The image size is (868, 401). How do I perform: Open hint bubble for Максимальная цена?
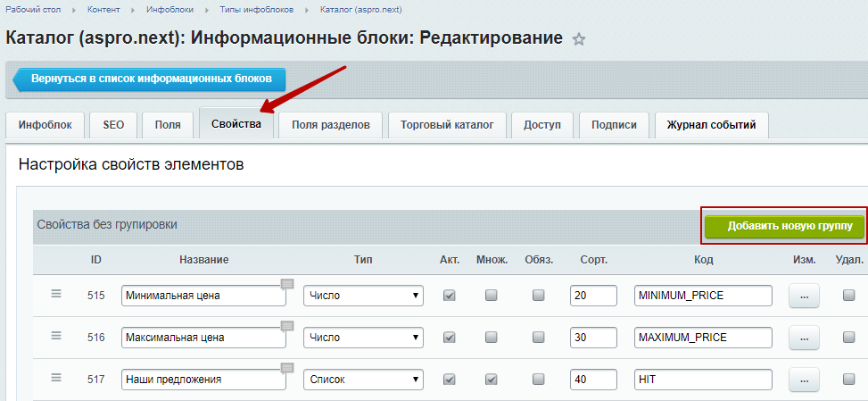coord(287,326)
